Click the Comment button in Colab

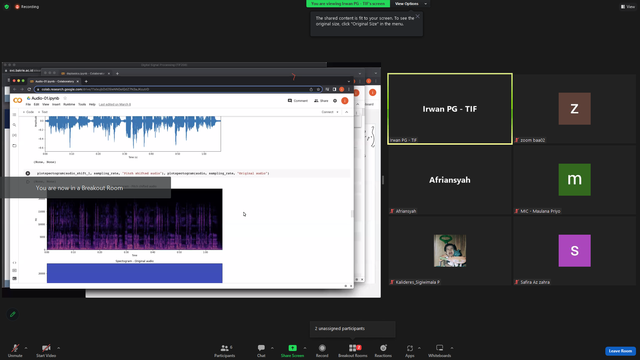[x=298, y=100]
